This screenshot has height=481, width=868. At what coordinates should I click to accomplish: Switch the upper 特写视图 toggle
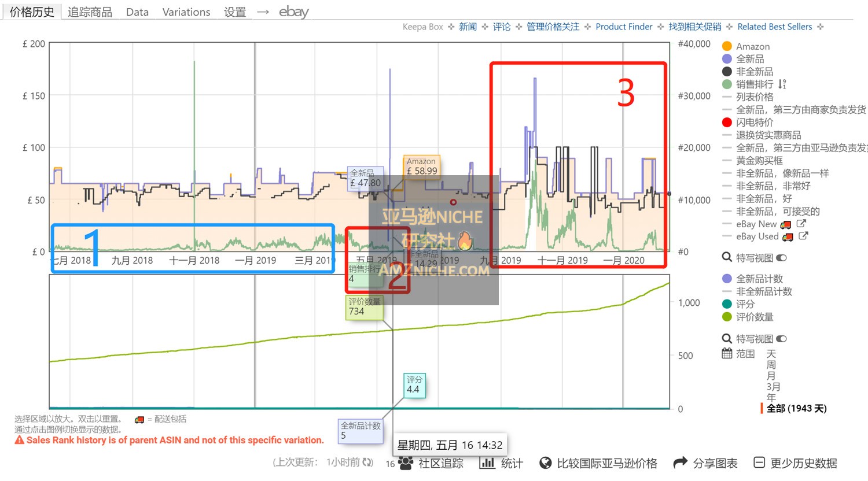[x=781, y=258]
